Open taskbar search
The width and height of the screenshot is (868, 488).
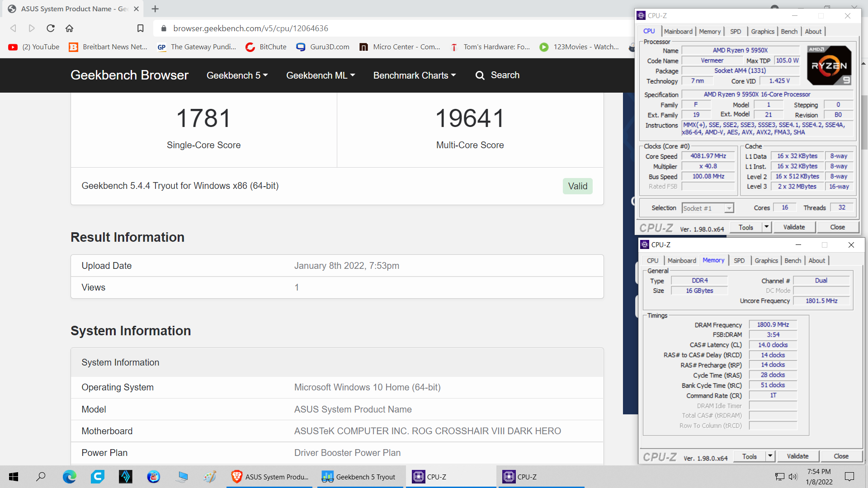[41, 477]
